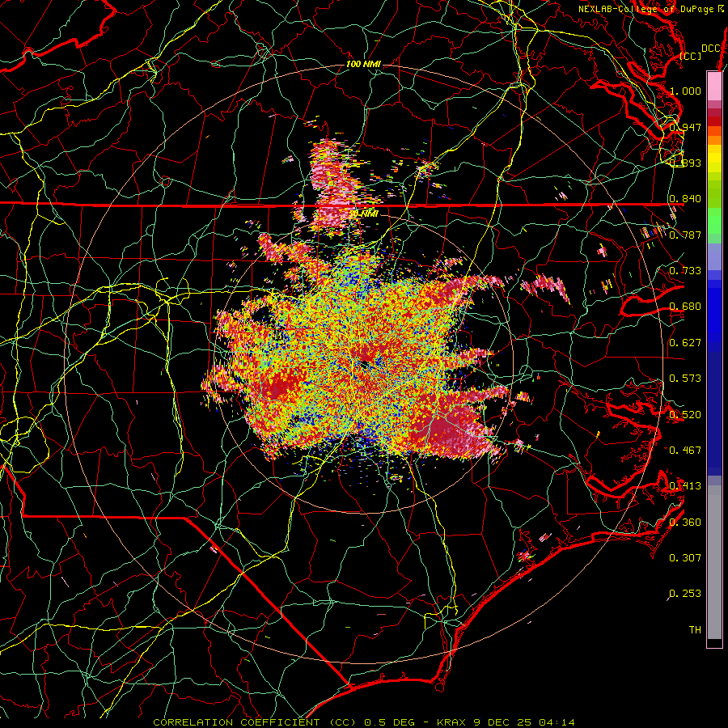Click the 0.5 DEG elevation text
The height and width of the screenshot is (728, 728).
pyautogui.click(x=391, y=722)
